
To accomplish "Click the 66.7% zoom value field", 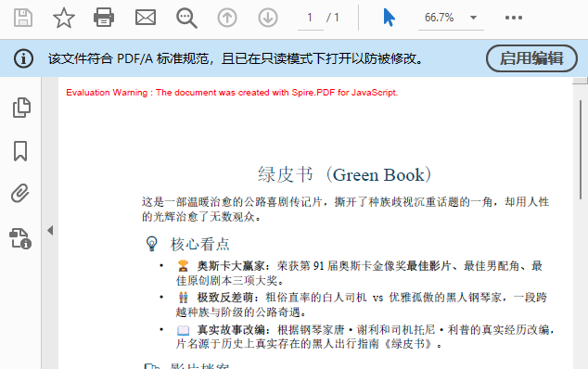I will point(439,18).
